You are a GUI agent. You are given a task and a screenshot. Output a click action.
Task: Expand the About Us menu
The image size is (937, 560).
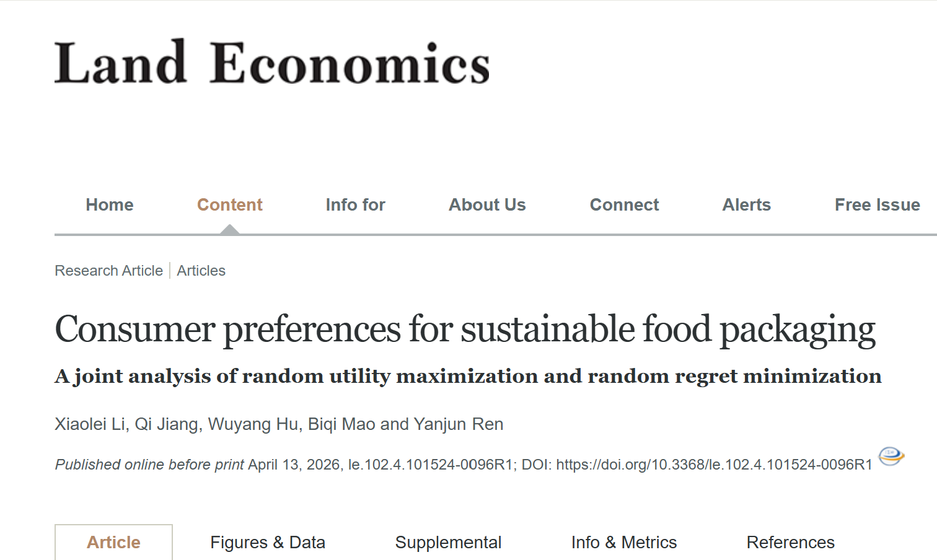click(487, 205)
